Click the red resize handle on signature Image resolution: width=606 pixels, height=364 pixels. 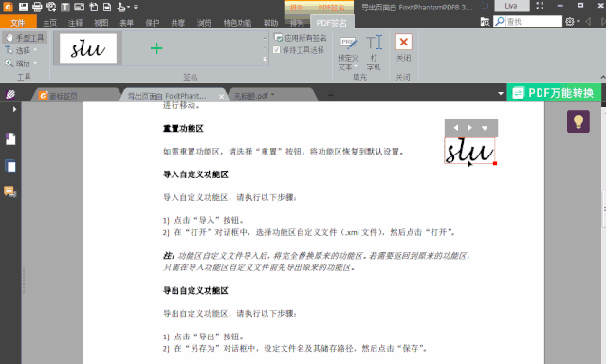(x=495, y=163)
